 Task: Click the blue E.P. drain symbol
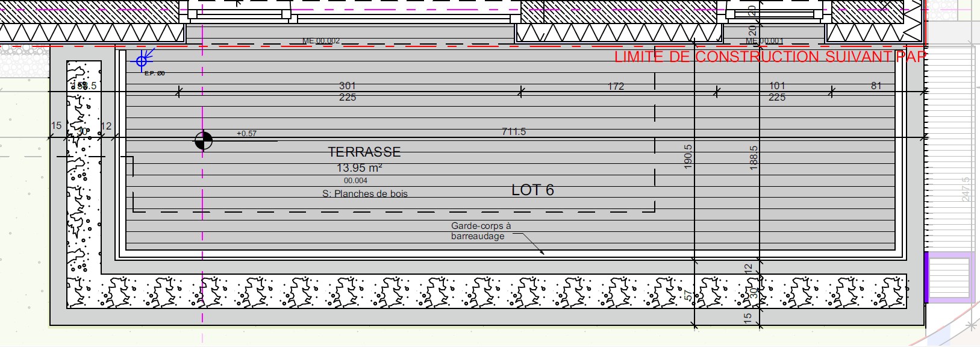[x=142, y=61]
